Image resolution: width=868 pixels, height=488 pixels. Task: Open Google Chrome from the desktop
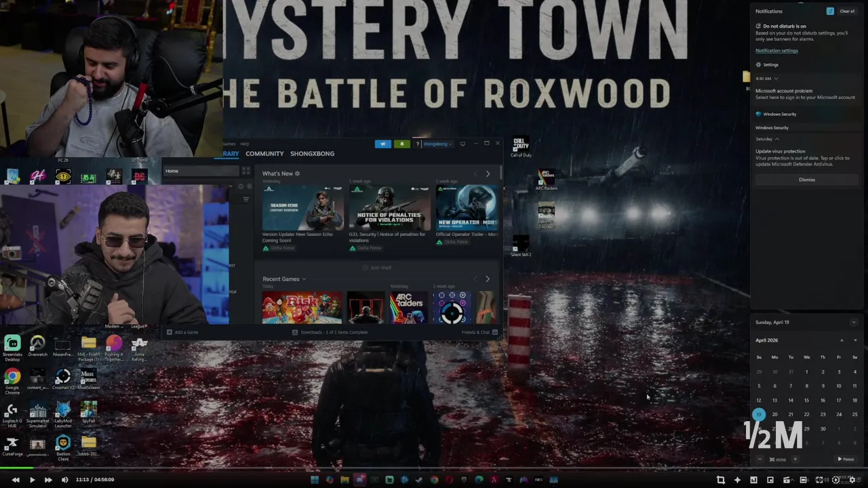point(12,382)
